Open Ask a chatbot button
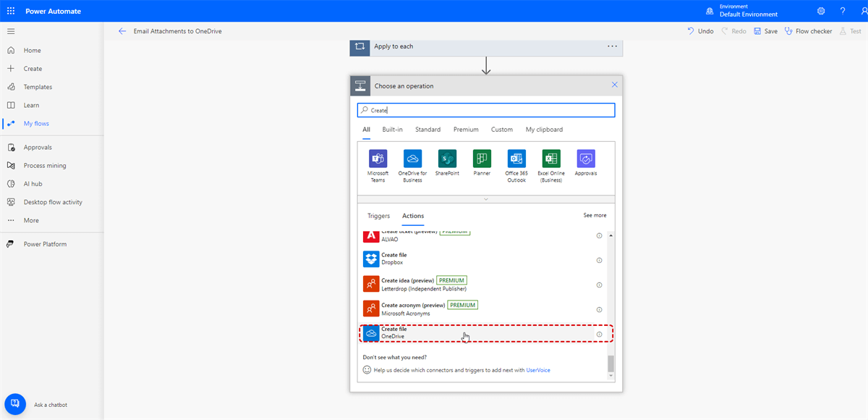 pyautogui.click(x=15, y=404)
